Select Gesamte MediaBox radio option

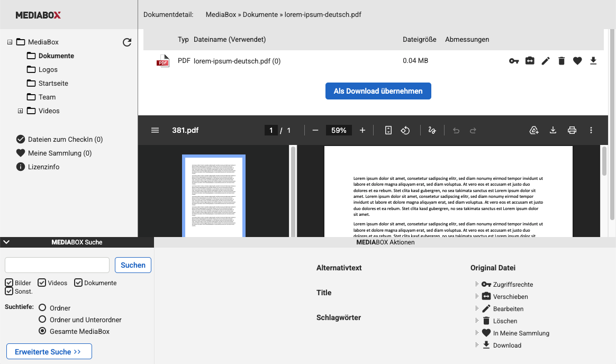pos(42,331)
